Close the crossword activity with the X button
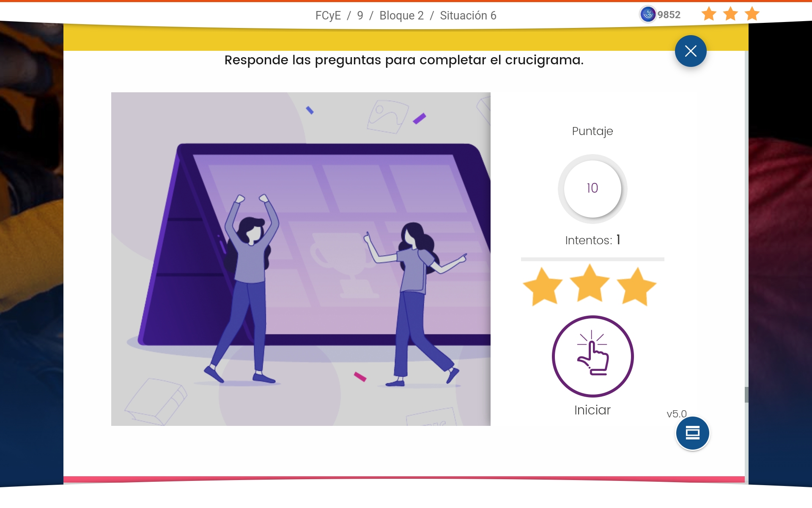Image resolution: width=812 pixels, height=508 pixels. point(691,51)
